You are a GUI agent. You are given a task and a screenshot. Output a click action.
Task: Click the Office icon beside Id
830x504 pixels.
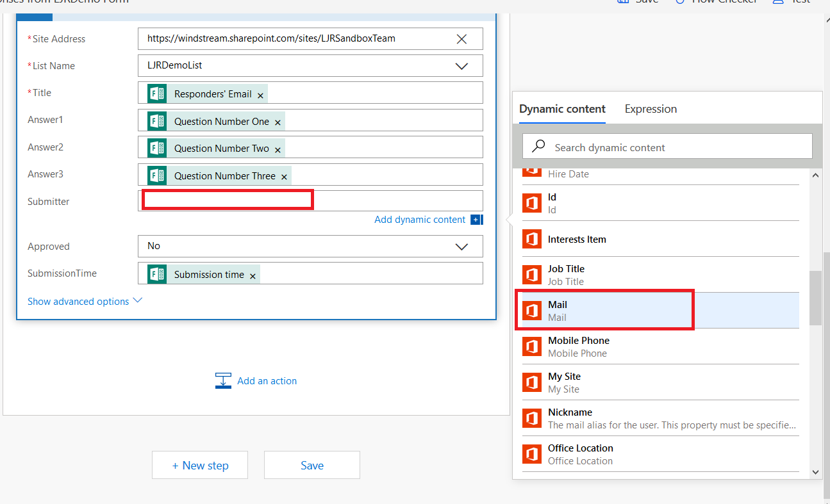point(532,203)
